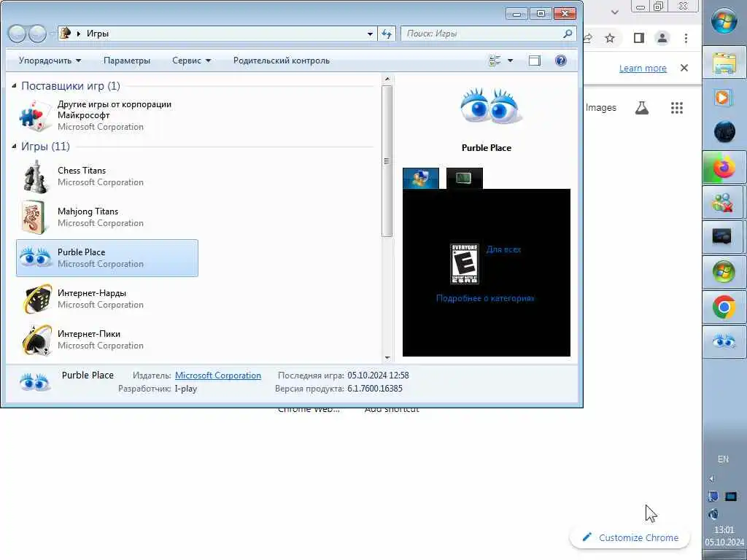
Task: Collapse the Игры (11) group
Action: (15, 146)
